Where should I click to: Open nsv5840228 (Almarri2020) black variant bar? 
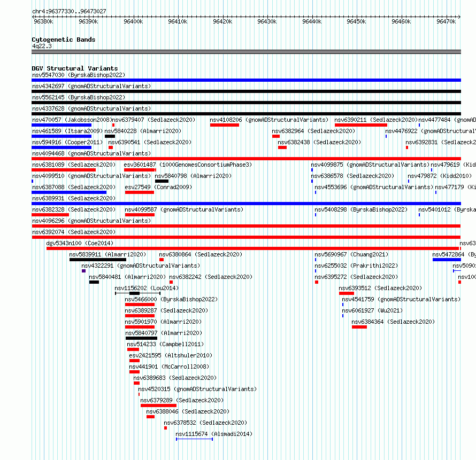(110, 136)
